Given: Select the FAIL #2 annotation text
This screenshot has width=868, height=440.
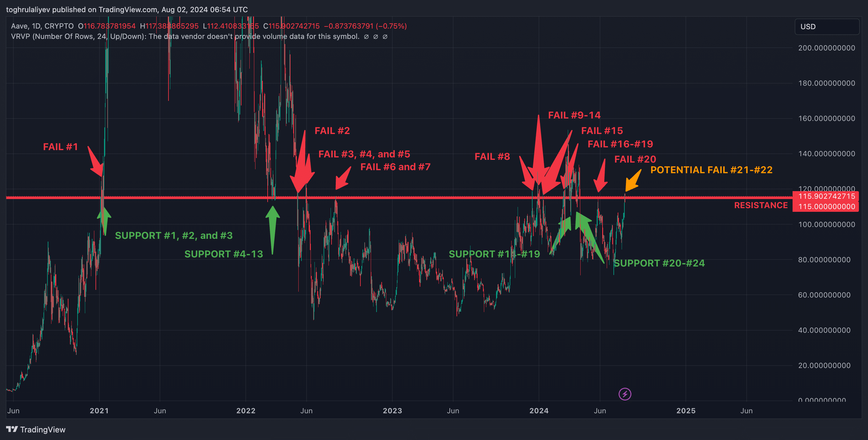Looking at the screenshot, I should [332, 131].
